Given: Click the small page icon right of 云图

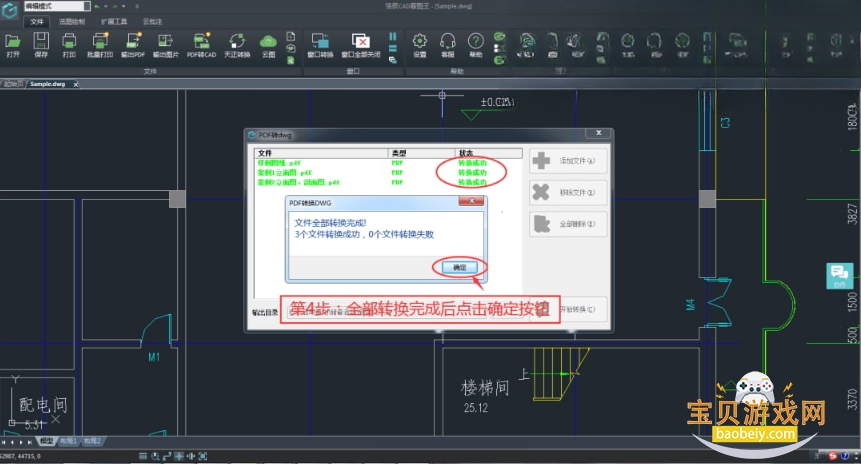Looking at the screenshot, I should pyautogui.click(x=291, y=36).
